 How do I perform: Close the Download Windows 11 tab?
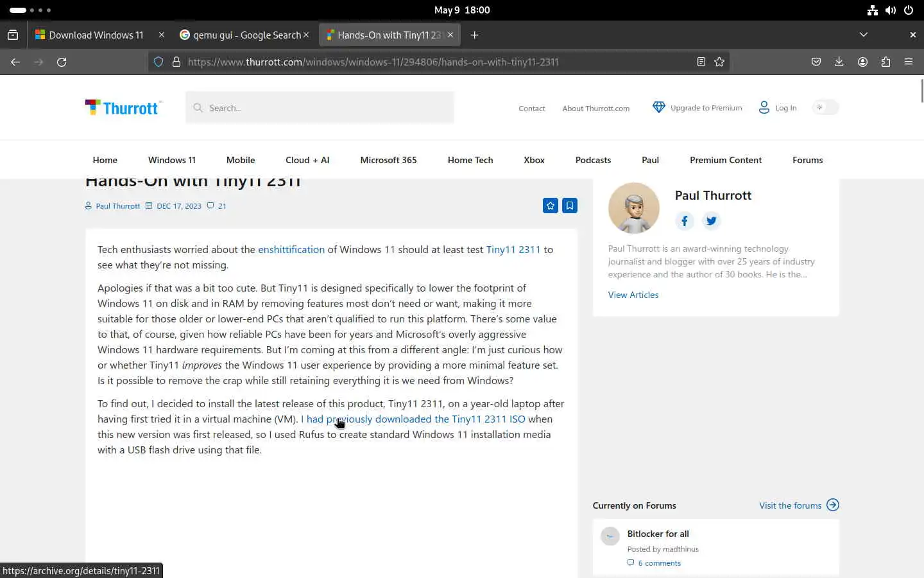(162, 35)
